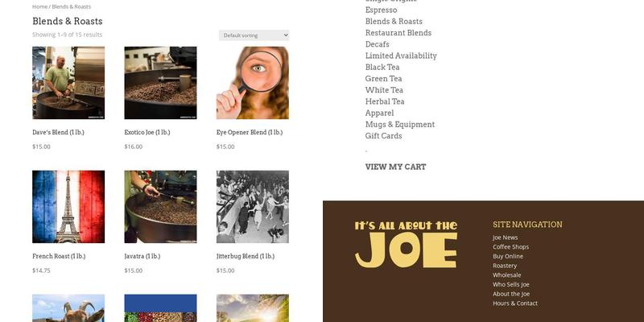Open the Black Tea category

coord(382,68)
